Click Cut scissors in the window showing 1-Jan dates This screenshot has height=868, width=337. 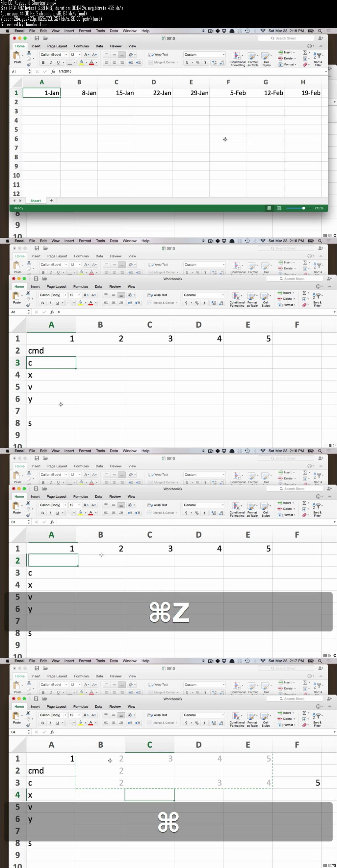point(29,53)
